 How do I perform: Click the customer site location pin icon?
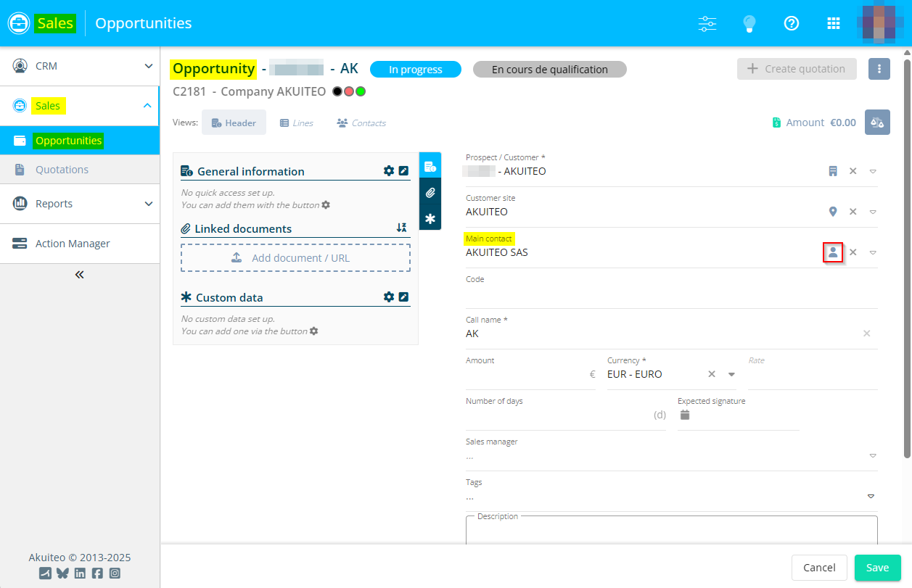pos(833,212)
